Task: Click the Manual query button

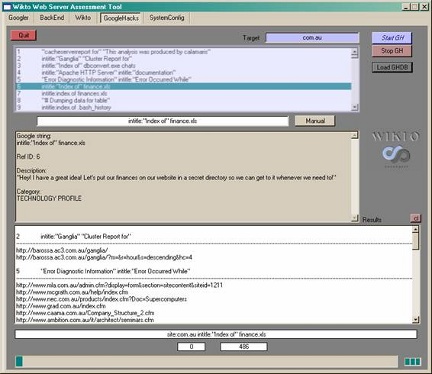Action: [315, 121]
